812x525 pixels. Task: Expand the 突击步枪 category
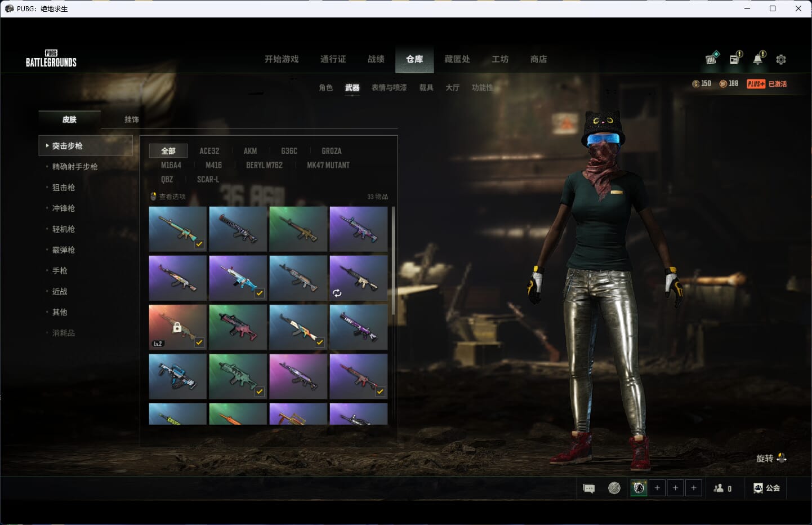pos(86,146)
